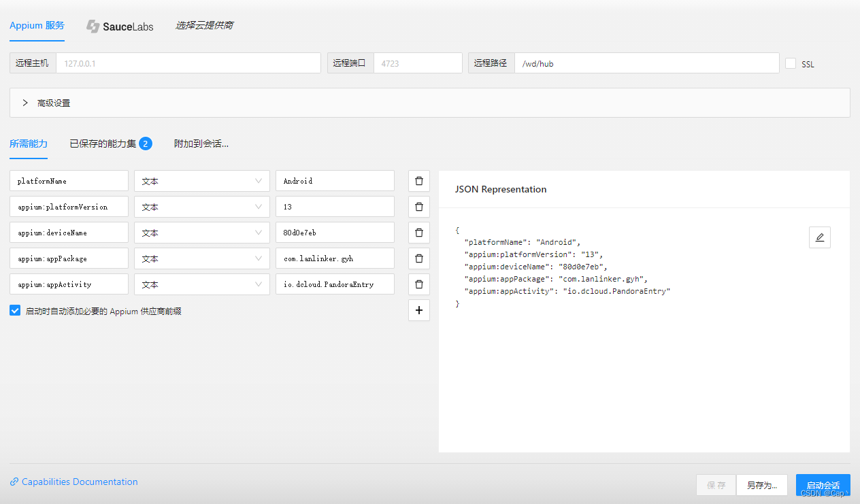Select the Sauce Labs provider logo

(x=120, y=26)
